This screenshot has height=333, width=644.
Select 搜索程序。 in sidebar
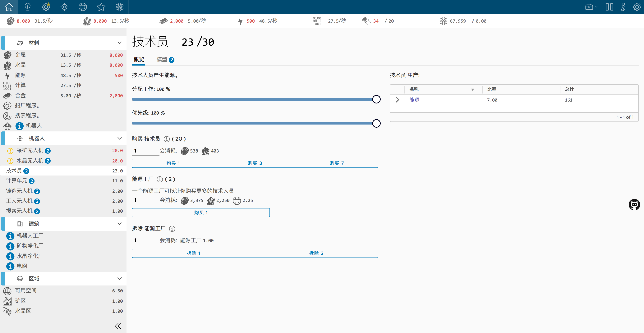point(63,116)
